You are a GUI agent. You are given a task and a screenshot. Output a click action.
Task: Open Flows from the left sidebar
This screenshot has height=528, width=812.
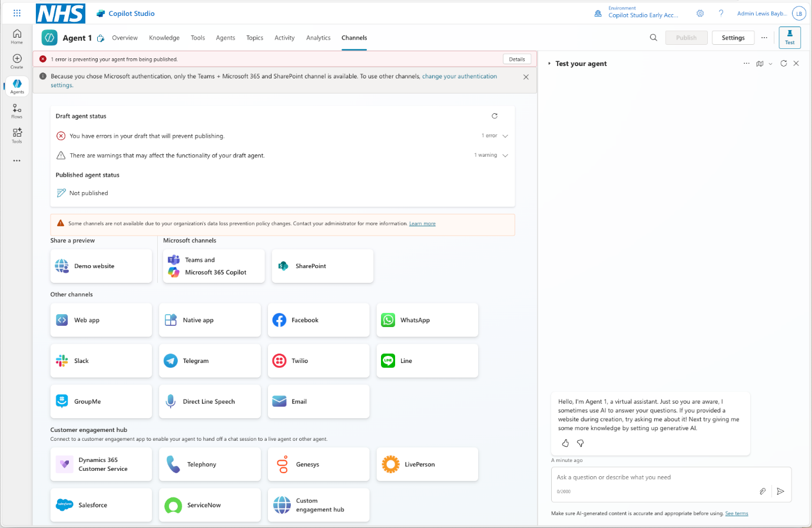tap(17, 110)
